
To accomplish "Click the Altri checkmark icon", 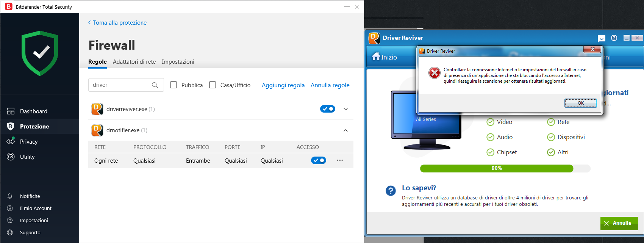I will click(x=551, y=152).
